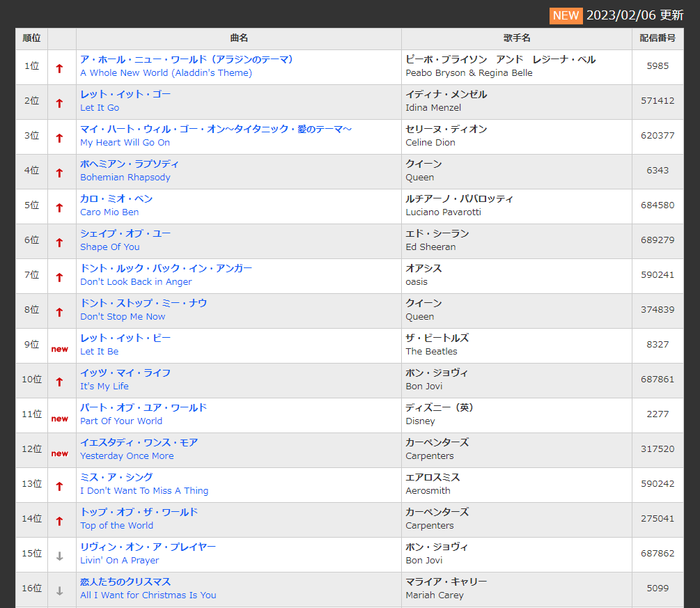Image resolution: width=700 pixels, height=608 pixels.
Task: Click distribution number 6343
Action: tap(658, 171)
